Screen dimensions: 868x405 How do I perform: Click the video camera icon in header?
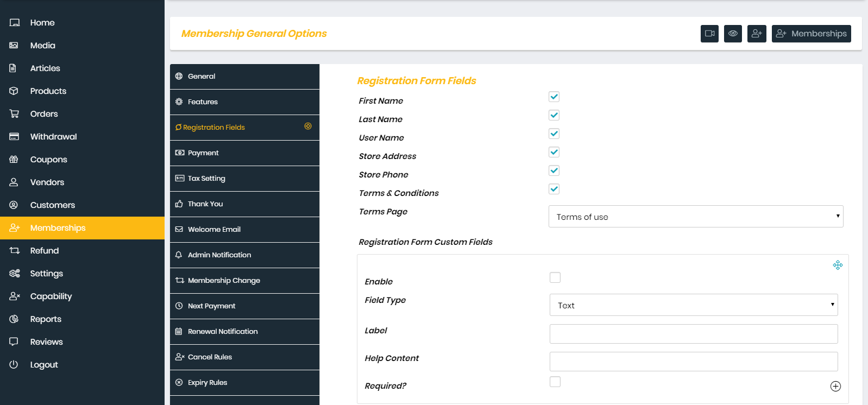click(709, 34)
